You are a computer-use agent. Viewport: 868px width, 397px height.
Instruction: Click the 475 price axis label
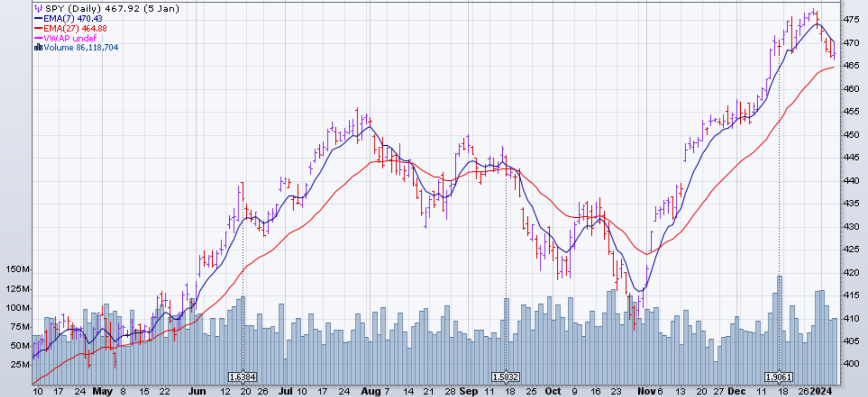pos(850,20)
